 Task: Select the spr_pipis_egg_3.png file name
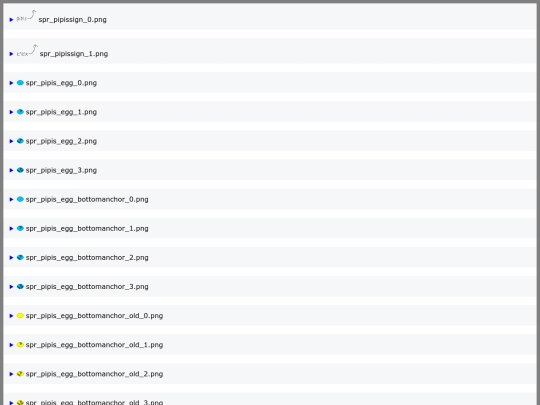[61, 170]
